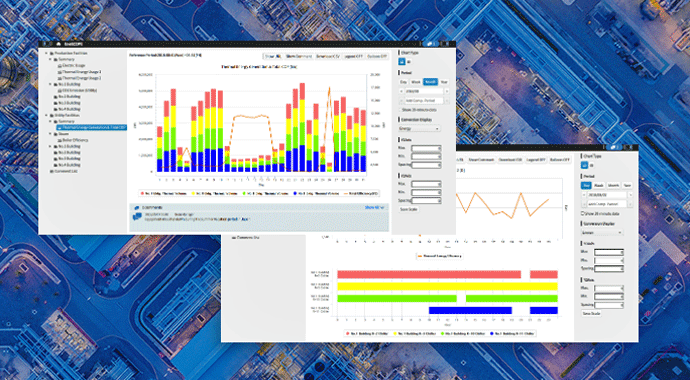Click Save Scale in the back window
The width and height of the screenshot is (690, 380).
click(x=591, y=314)
